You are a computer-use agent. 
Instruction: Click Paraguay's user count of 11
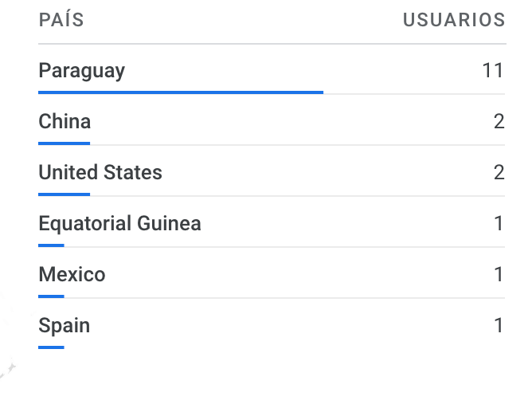pyautogui.click(x=493, y=71)
